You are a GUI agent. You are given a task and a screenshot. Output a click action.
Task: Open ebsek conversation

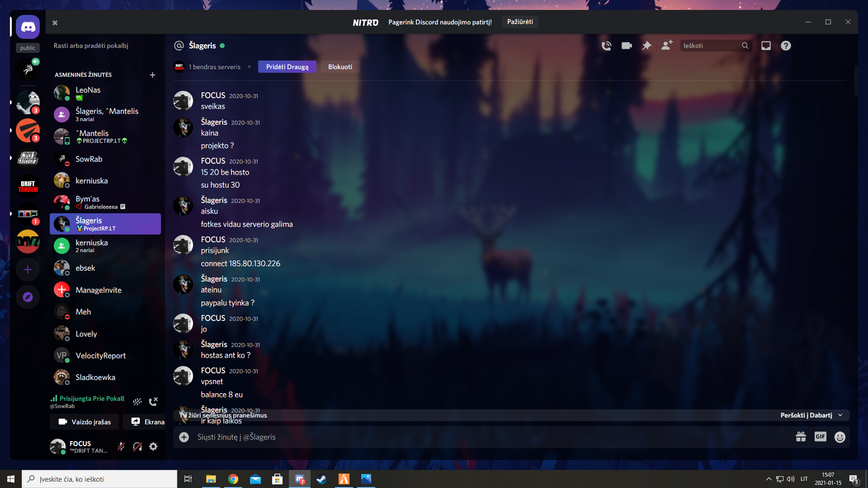coord(105,268)
